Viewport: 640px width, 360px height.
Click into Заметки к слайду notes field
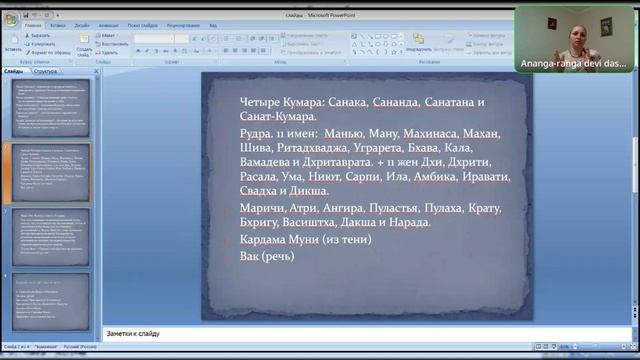pos(367,334)
